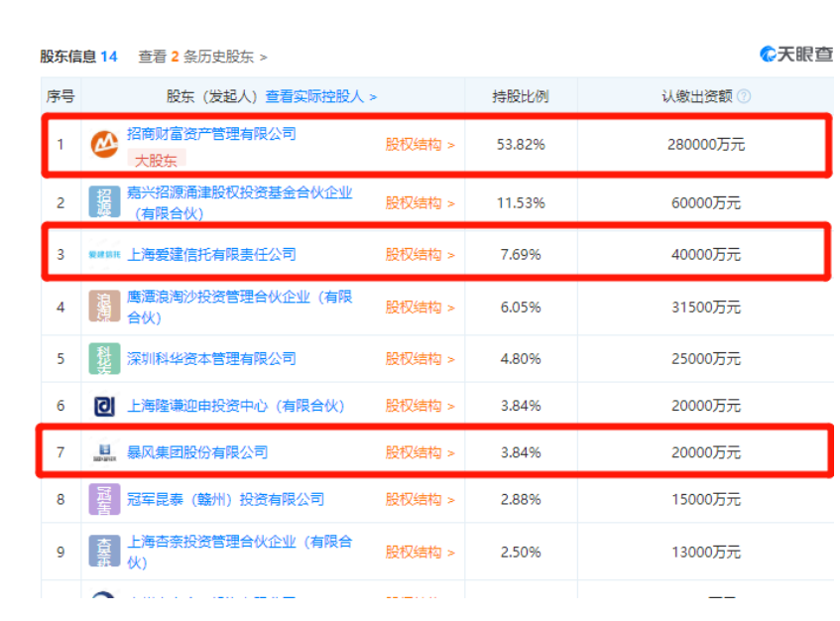
Task: Click the 6.05% shareholding value
Action: pos(521,307)
